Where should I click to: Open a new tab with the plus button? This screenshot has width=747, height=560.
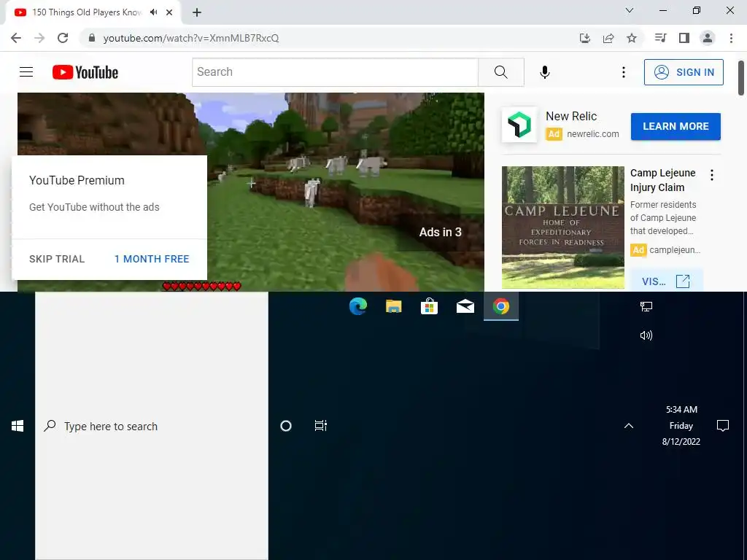click(197, 12)
